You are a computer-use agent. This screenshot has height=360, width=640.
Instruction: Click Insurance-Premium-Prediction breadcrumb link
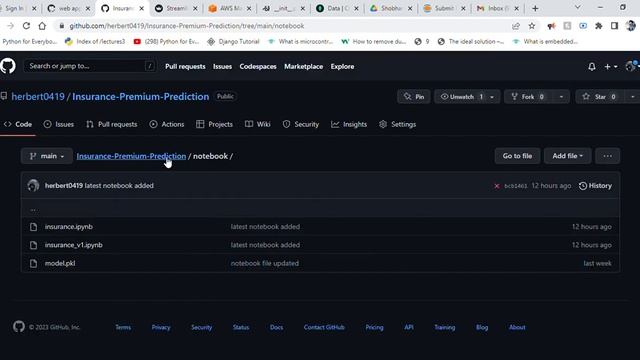coord(131,156)
